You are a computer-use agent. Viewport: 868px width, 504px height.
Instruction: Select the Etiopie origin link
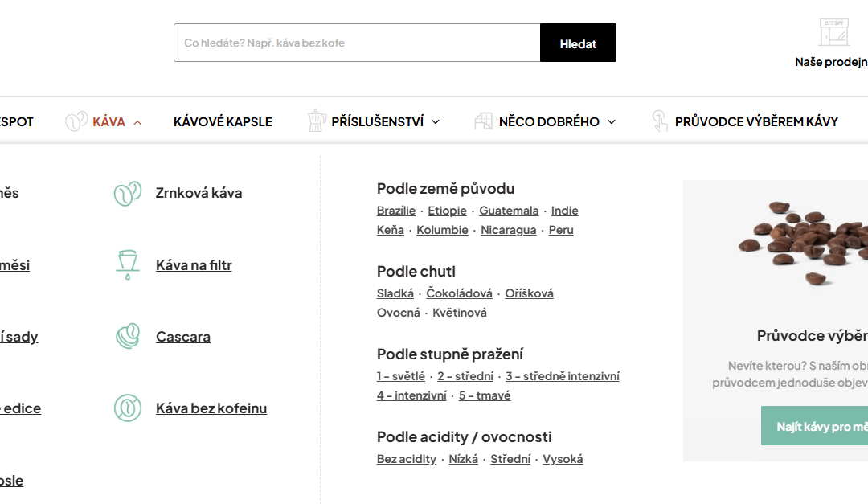[x=447, y=211]
